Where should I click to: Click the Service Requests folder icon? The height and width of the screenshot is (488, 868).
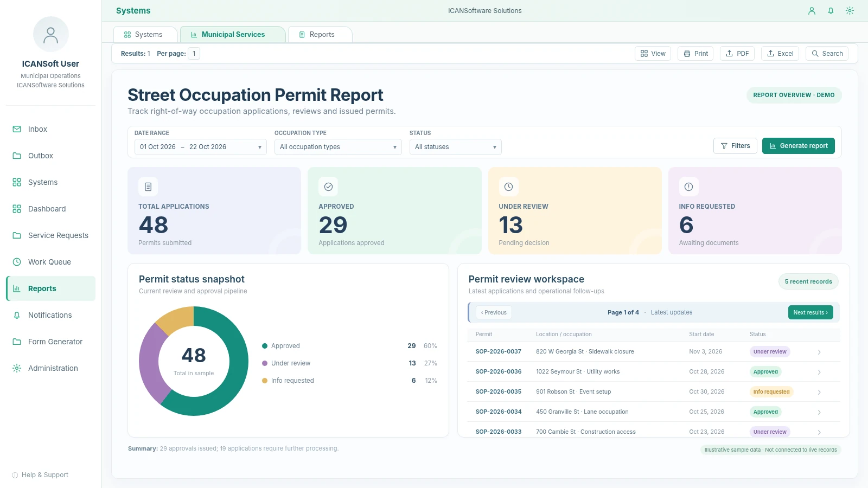[x=17, y=235]
